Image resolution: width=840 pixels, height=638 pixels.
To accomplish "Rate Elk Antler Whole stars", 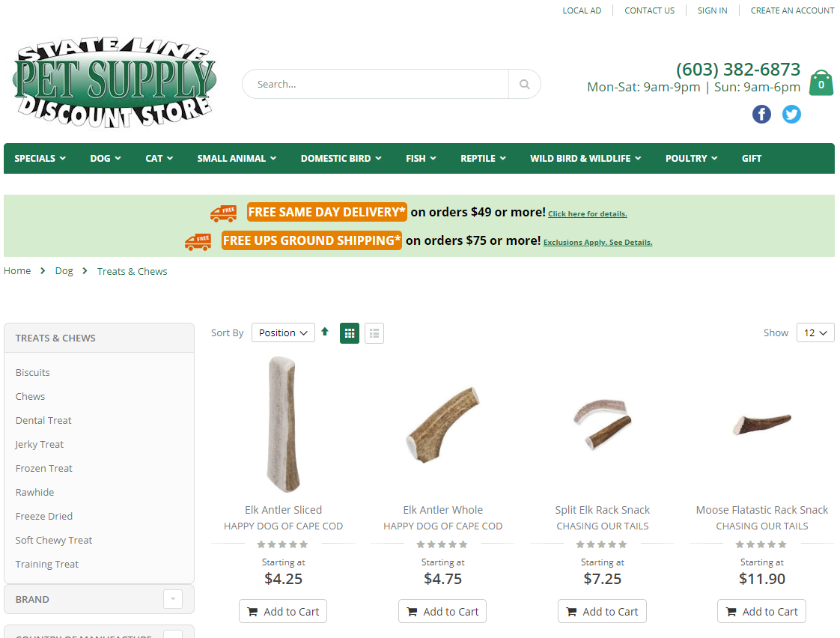I will point(442,545).
